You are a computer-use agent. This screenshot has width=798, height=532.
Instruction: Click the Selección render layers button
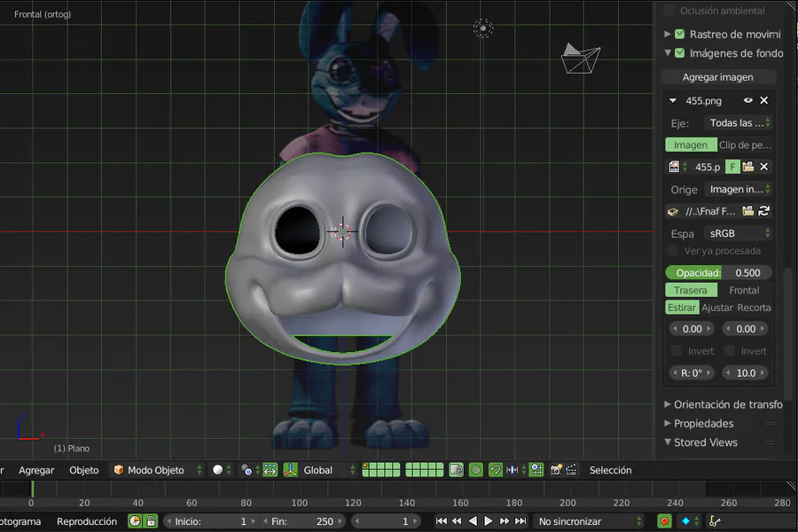click(x=610, y=470)
